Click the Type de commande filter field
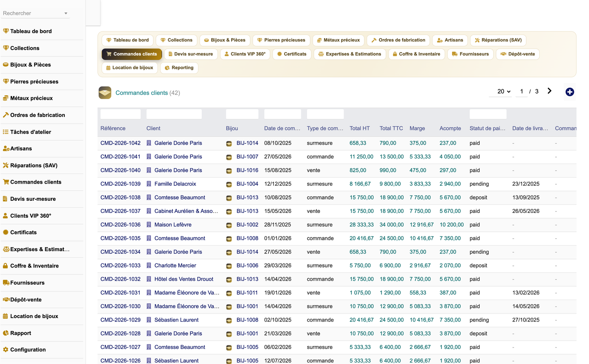This screenshot has height=364, width=589. point(325,114)
